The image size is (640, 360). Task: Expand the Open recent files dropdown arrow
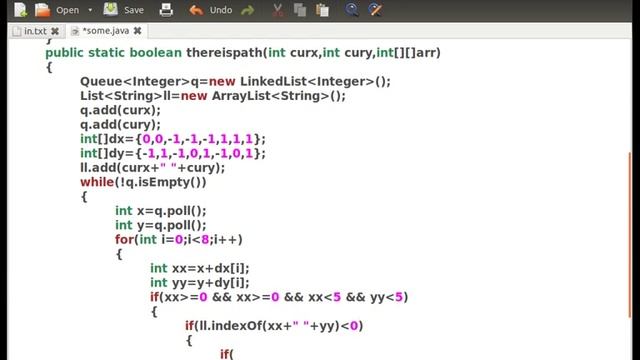pos(90,10)
